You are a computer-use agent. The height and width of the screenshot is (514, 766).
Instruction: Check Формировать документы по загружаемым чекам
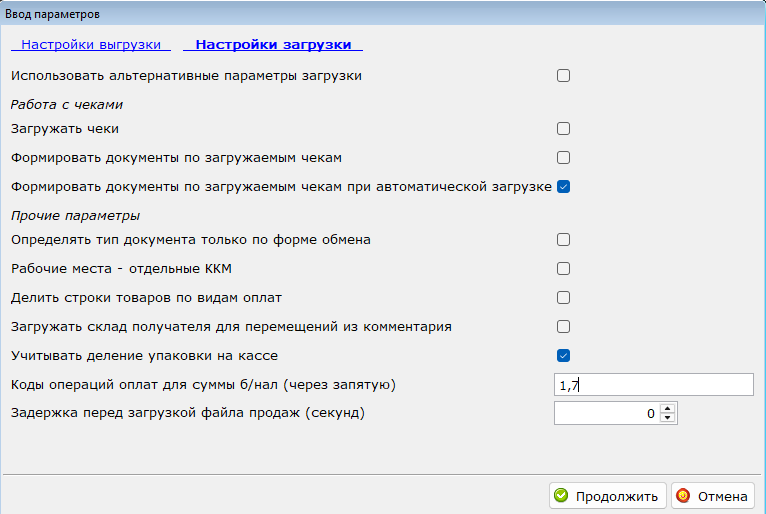563,157
